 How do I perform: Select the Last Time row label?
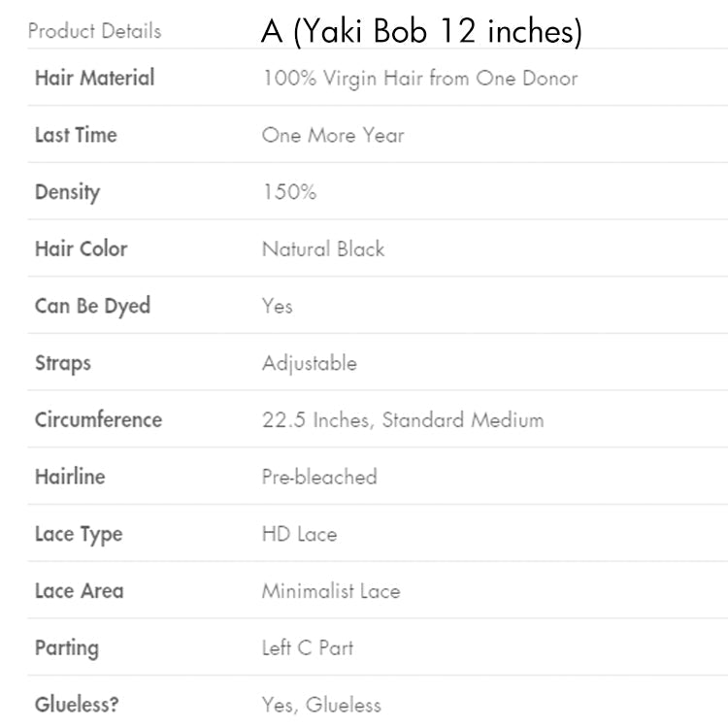pos(76,135)
